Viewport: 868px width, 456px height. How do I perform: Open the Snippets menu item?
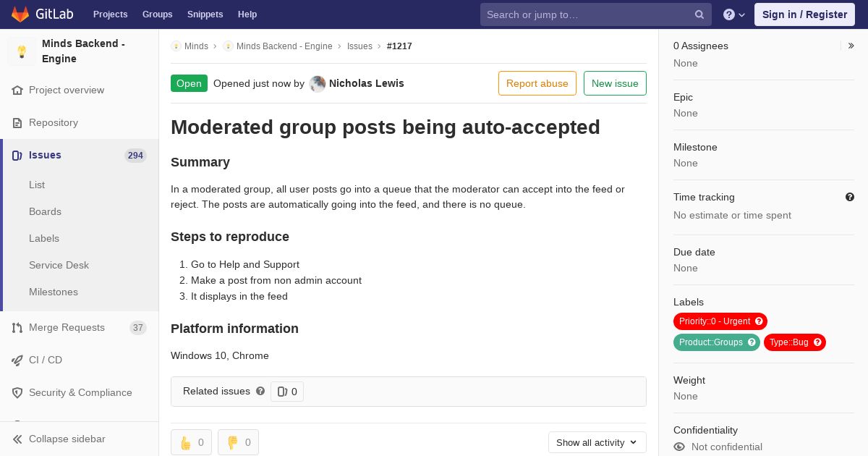click(205, 14)
